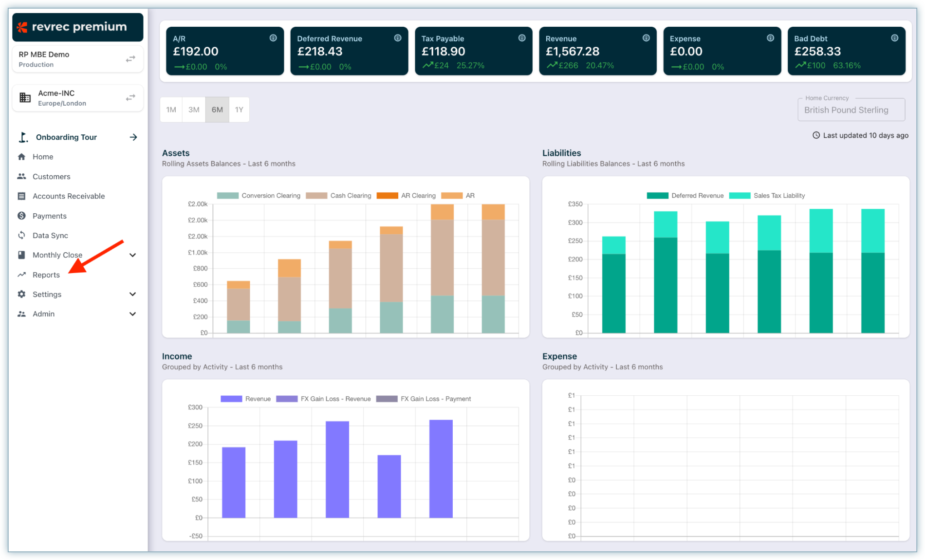Image resolution: width=925 pixels, height=560 pixels.
Task: Click the info icon on Revenue card
Action: [x=646, y=38]
